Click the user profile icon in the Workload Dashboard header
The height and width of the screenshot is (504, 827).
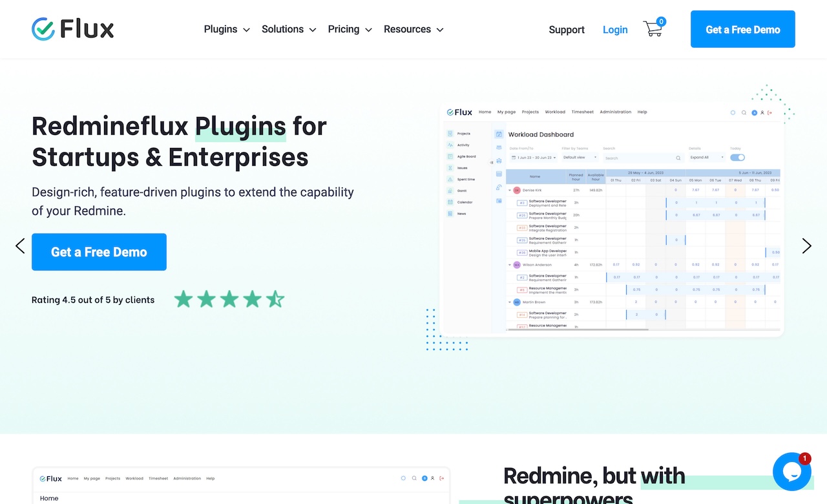point(762,112)
